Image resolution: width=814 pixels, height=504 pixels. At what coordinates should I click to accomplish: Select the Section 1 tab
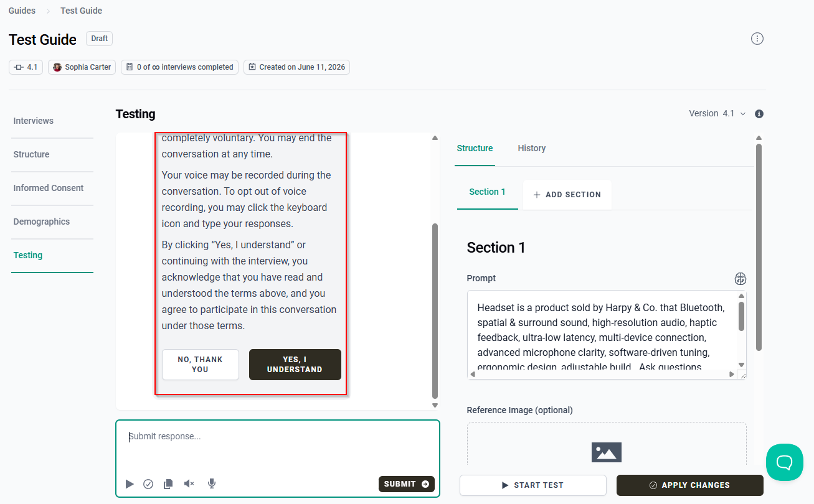(x=487, y=192)
